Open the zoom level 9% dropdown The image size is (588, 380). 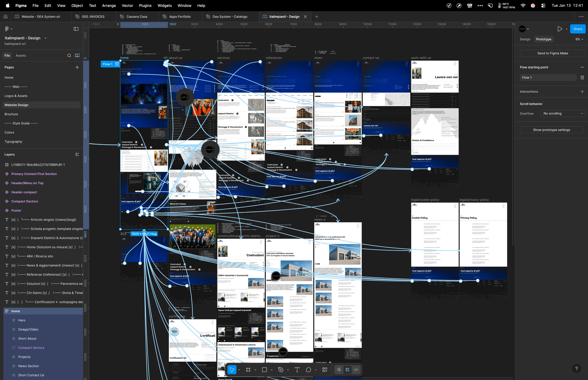pos(579,39)
